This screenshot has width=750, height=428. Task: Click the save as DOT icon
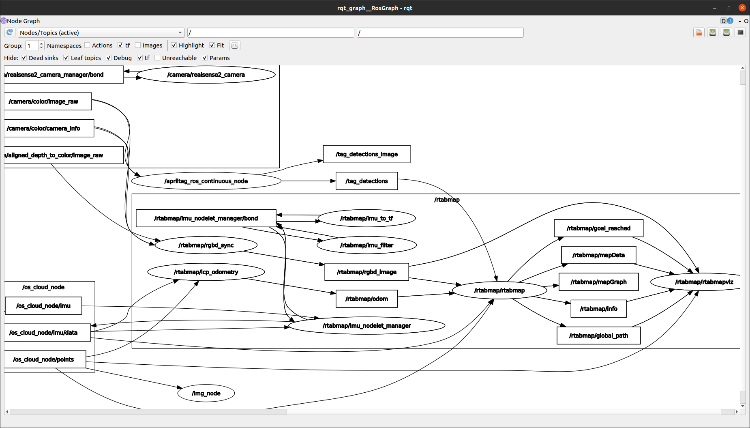[x=711, y=32]
